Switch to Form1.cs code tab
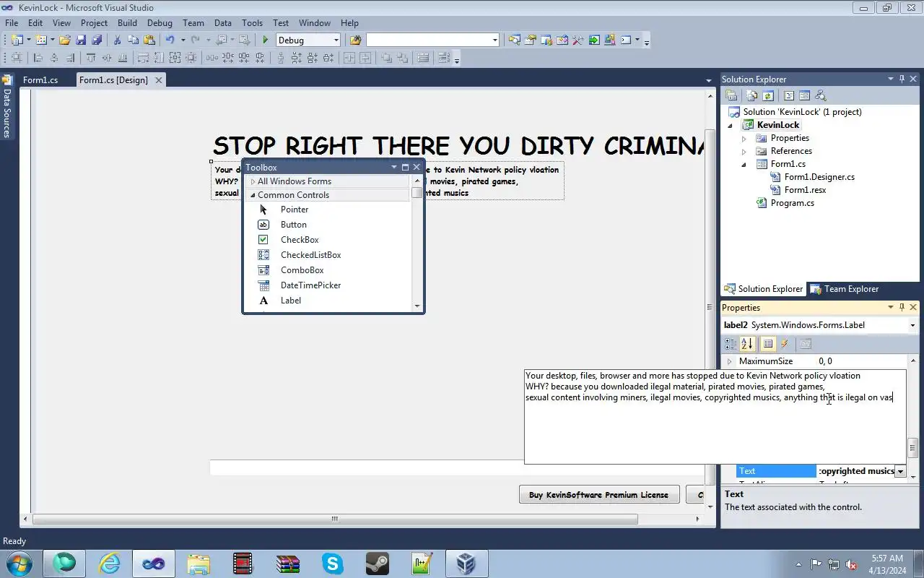This screenshot has width=924, height=578. click(x=40, y=80)
